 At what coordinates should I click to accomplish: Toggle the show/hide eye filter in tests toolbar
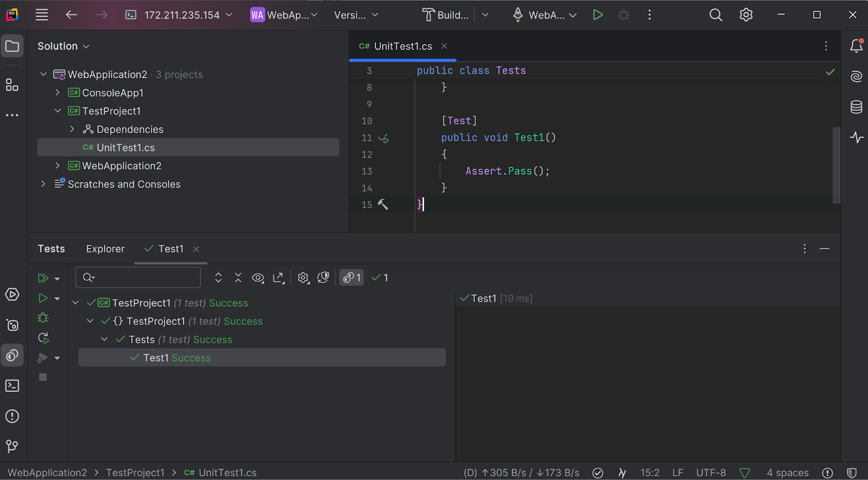(x=258, y=278)
